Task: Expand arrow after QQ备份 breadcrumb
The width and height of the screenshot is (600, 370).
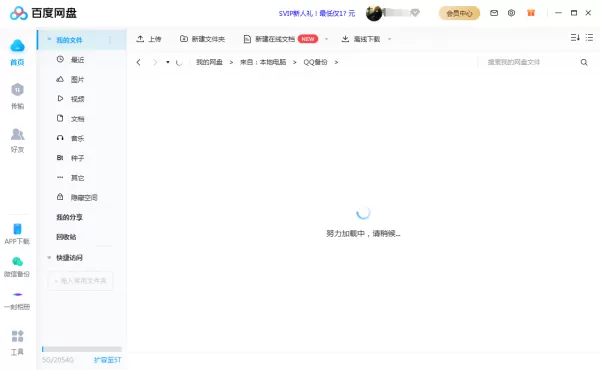Action: tap(336, 62)
